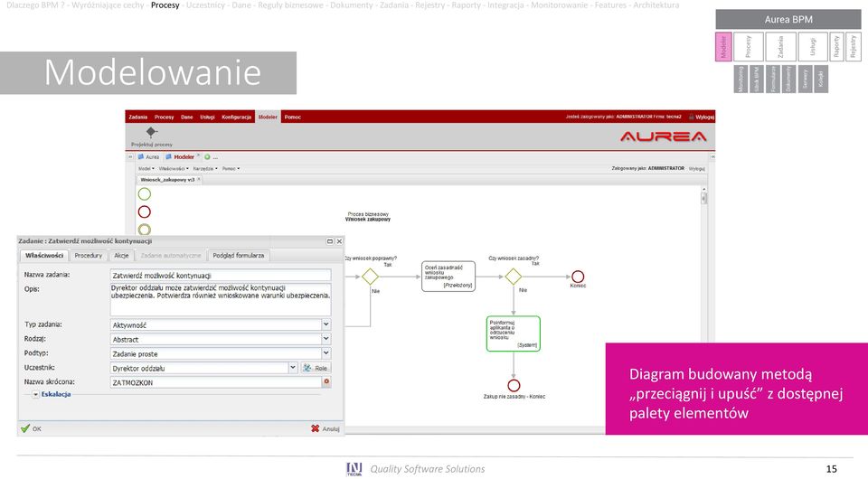Click the small Wyloguj link in modeler toolbar

click(697, 168)
